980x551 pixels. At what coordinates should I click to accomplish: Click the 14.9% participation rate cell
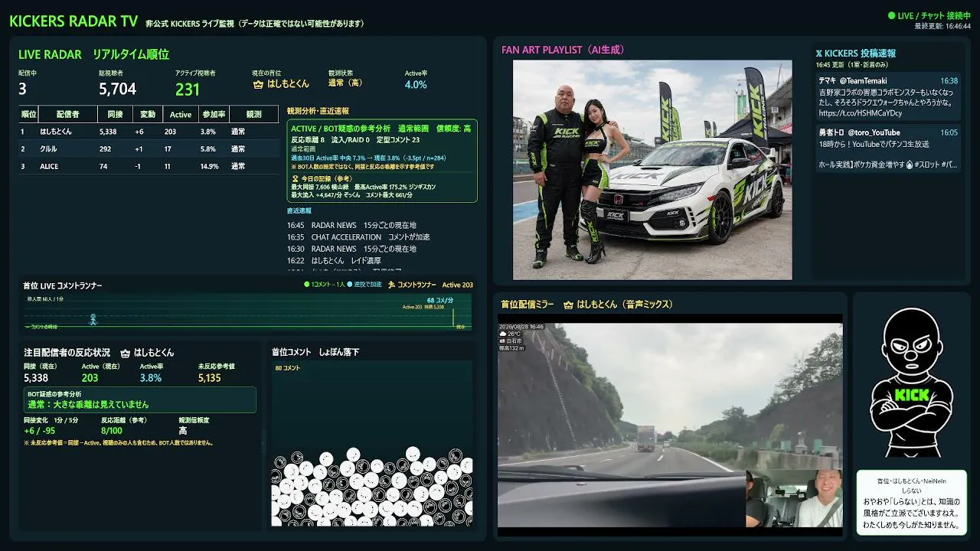coord(210,166)
